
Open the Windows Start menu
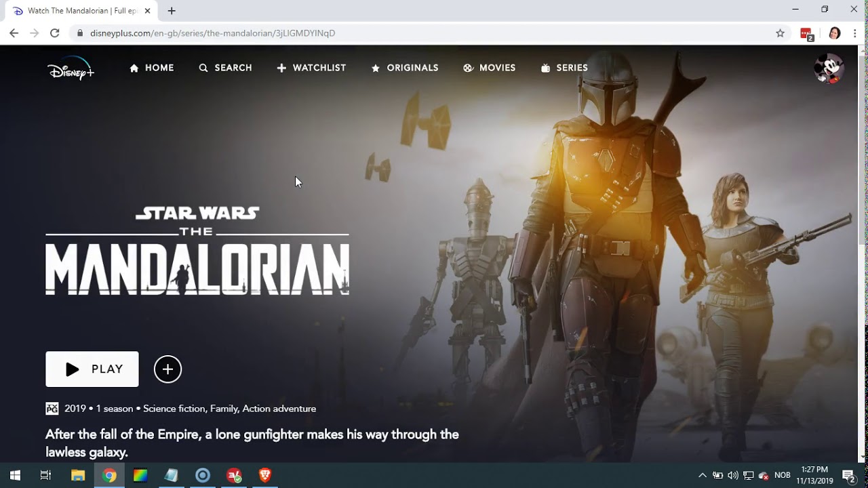tap(15, 475)
